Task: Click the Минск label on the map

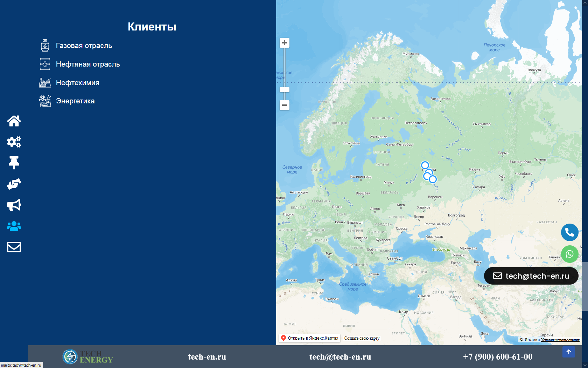Action: pyautogui.click(x=389, y=182)
